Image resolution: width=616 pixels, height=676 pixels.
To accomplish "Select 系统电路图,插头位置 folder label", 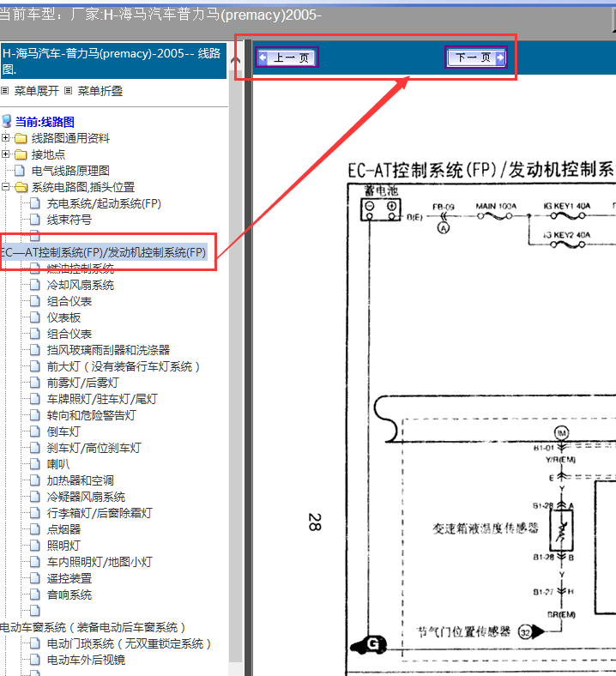I will click(x=82, y=187).
